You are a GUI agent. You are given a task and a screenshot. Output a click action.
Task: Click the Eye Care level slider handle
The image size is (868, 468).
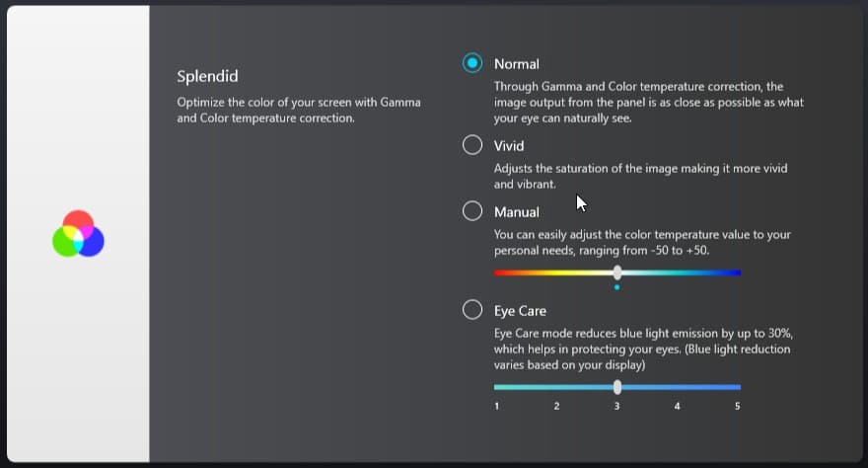tap(617, 387)
